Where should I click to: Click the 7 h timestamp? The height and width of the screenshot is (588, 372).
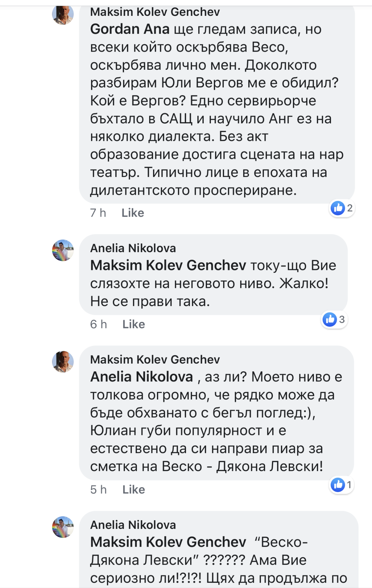tap(98, 213)
